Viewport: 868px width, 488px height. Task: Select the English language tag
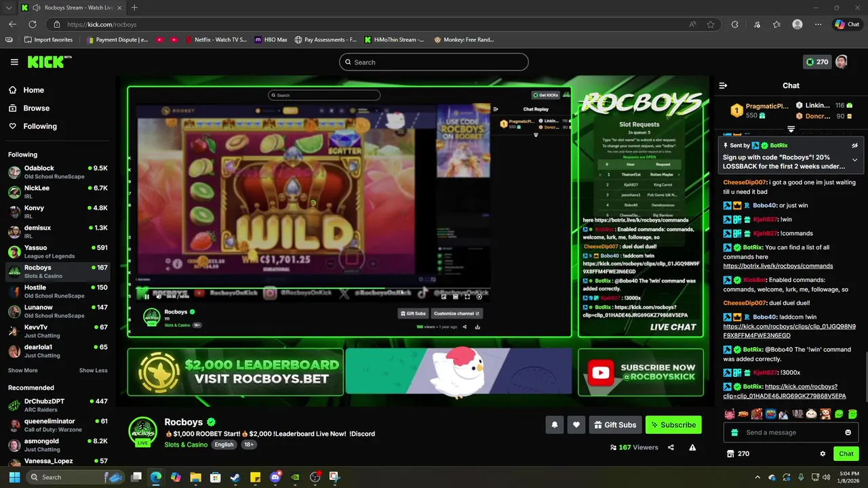pyautogui.click(x=224, y=445)
